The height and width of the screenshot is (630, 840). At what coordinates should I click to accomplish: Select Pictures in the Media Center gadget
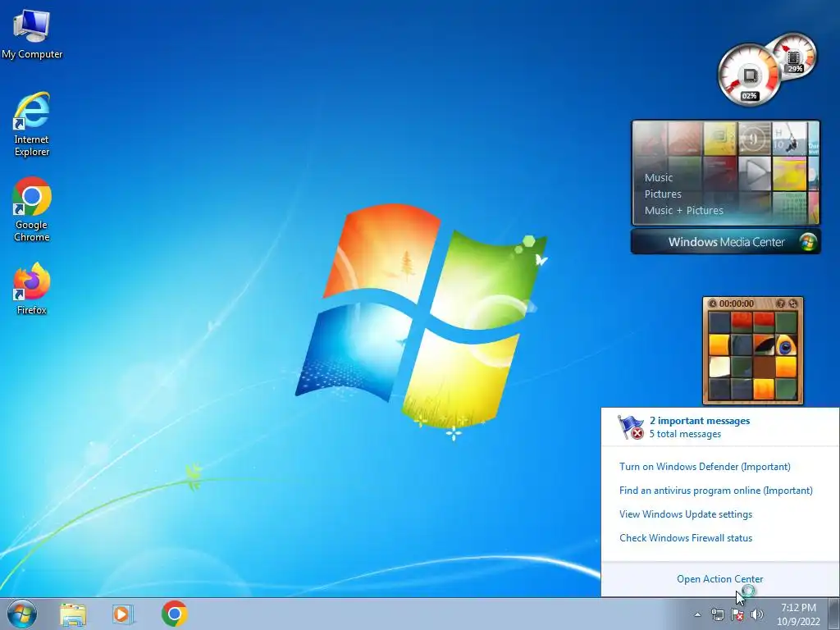[663, 194]
